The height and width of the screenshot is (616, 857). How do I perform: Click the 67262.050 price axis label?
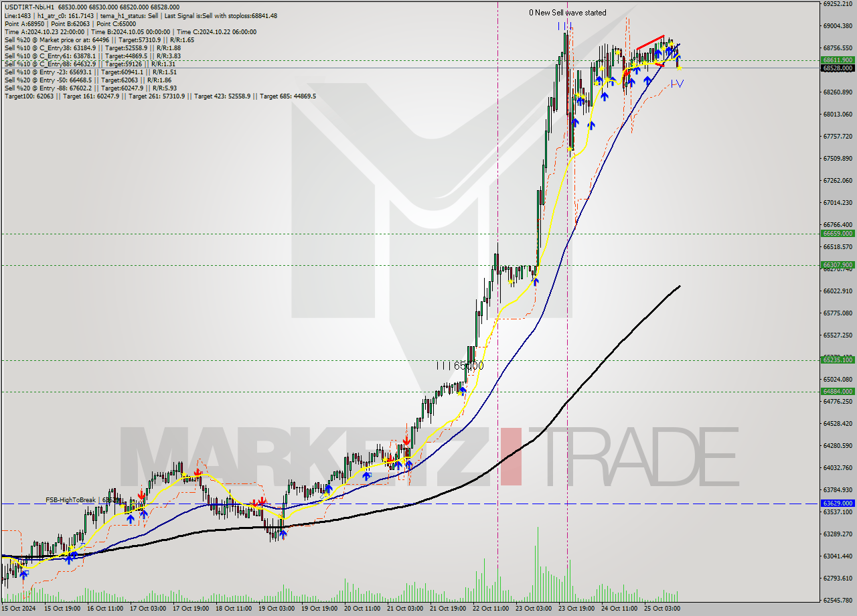pos(838,180)
